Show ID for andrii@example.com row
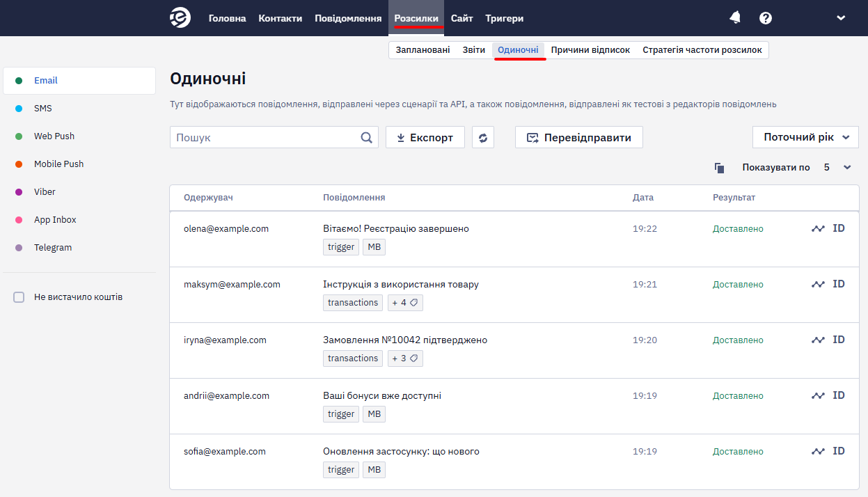 (x=839, y=395)
